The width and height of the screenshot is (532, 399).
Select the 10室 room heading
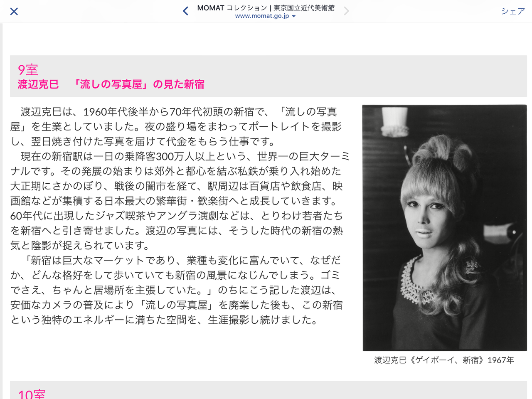click(x=32, y=394)
